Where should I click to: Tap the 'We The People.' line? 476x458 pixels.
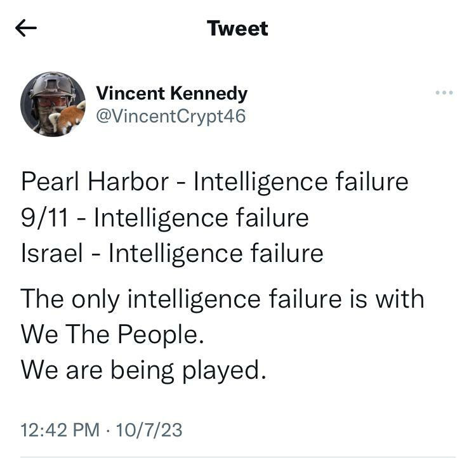coord(112,334)
